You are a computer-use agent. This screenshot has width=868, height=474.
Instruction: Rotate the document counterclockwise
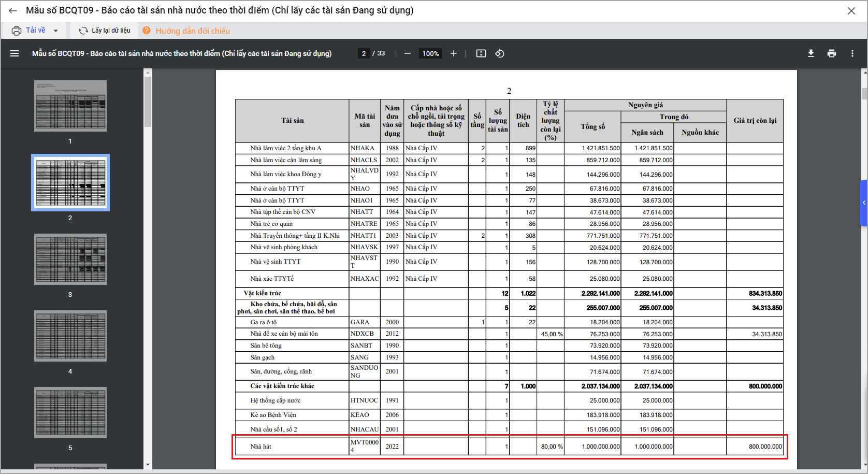[x=500, y=53]
